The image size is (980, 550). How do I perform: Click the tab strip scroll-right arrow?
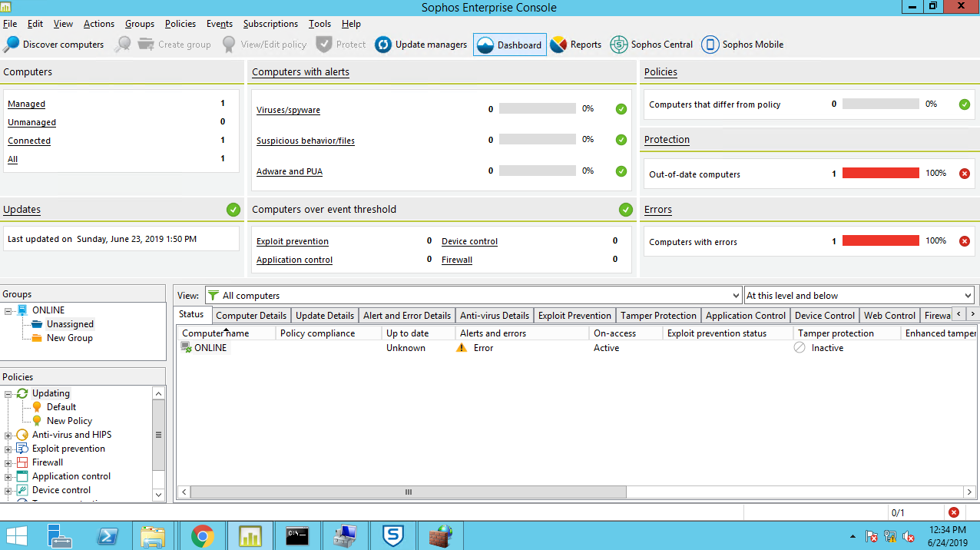click(x=973, y=315)
